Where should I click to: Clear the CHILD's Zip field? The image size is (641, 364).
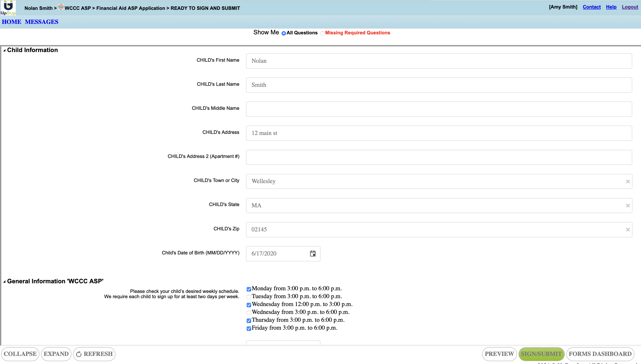pos(627,229)
